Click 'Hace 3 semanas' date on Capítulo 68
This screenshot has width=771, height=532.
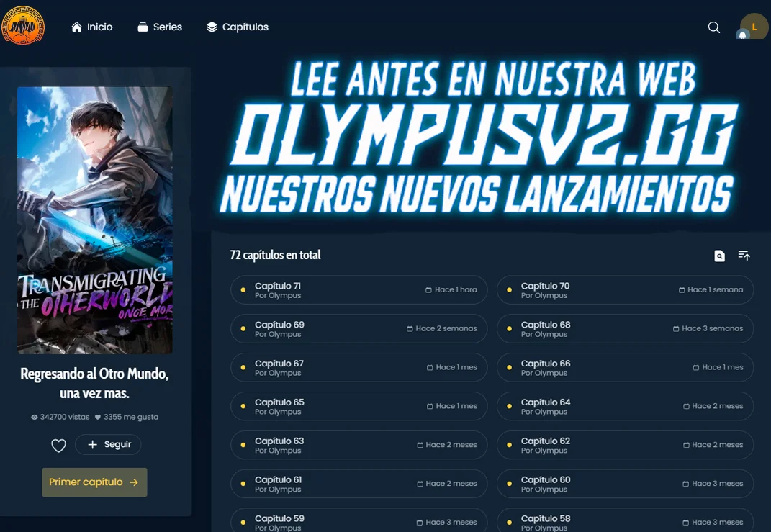click(x=708, y=329)
